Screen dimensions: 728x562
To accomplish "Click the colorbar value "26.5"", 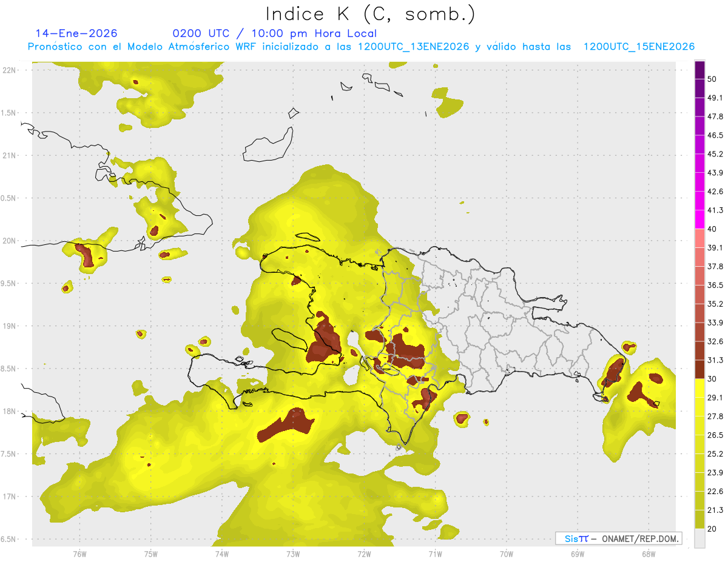I will pos(715,435).
